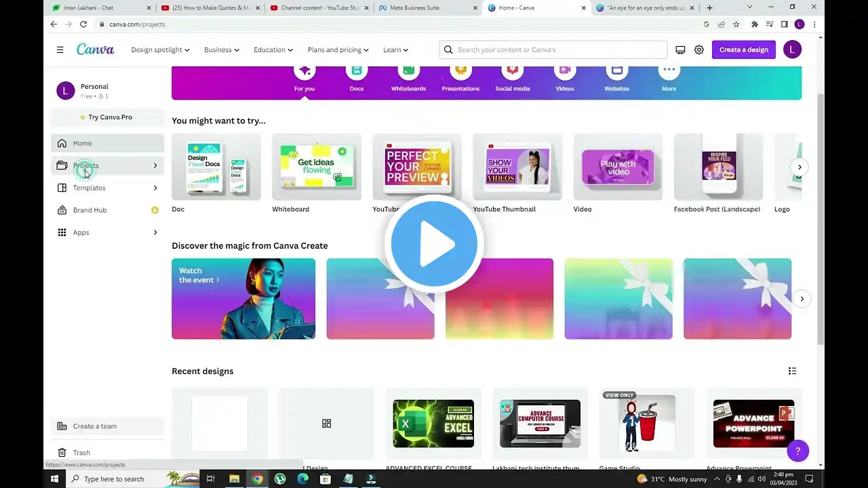The image size is (868, 488).
Task: Reload the page in Chrome
Action: (x=83, y=24)
